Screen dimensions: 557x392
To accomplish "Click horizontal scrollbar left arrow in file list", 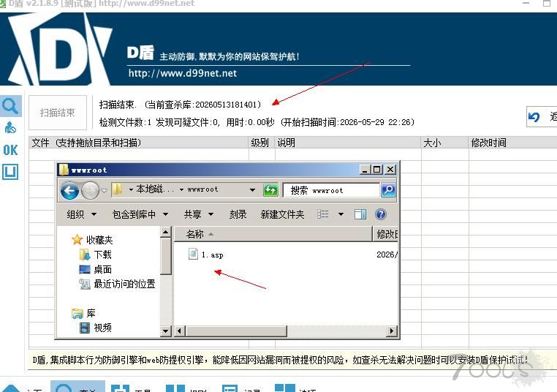I will [x=179, y=331].
